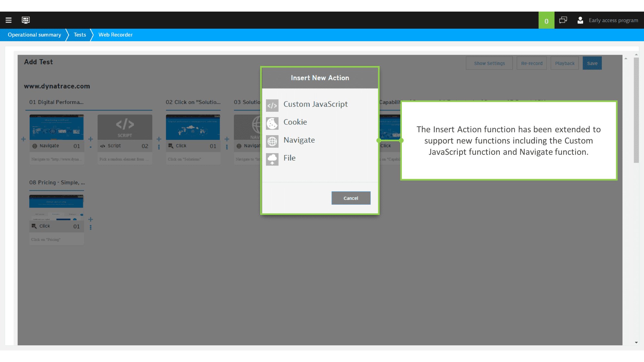
Task: Click plus icon after Click 01 Solutions step
Action: pos(227,139)
